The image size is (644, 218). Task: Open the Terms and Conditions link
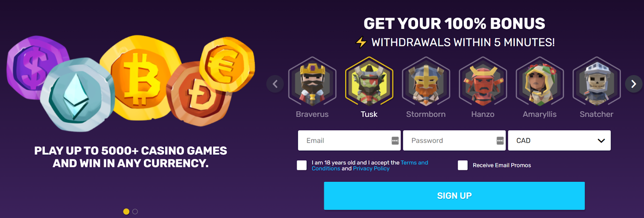[370, 166]
